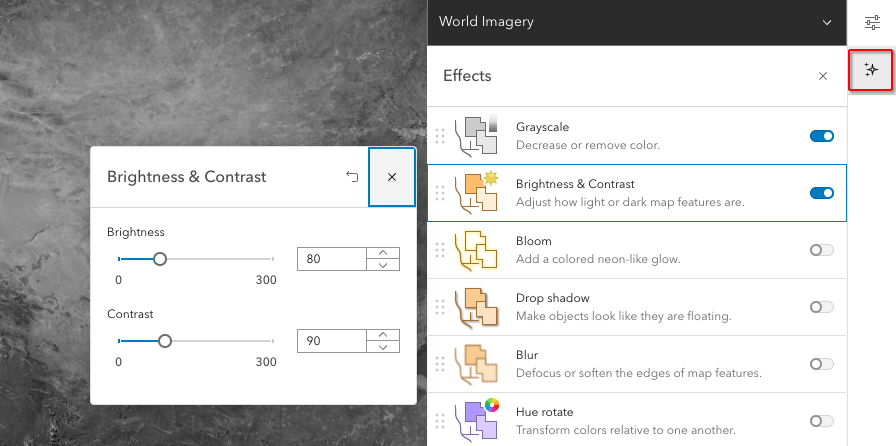Image resolution: width=896 pixels, height=446 pixels.
Task: Click the Brightness slider handle
Action: (159, 259)
